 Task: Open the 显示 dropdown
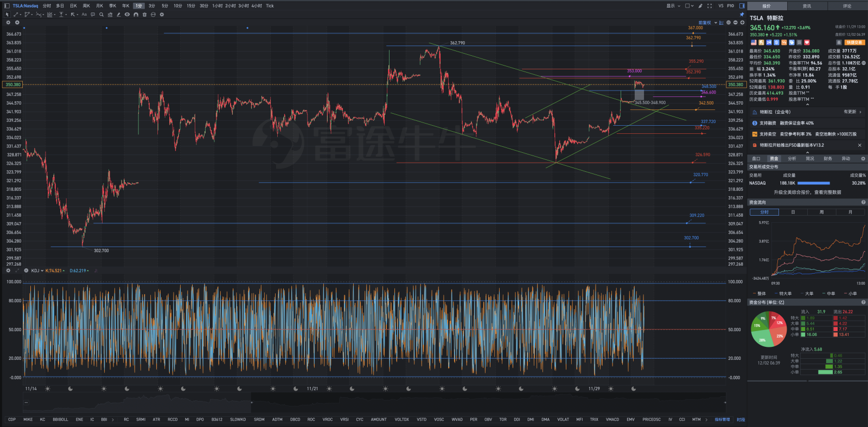click(673, 6)
